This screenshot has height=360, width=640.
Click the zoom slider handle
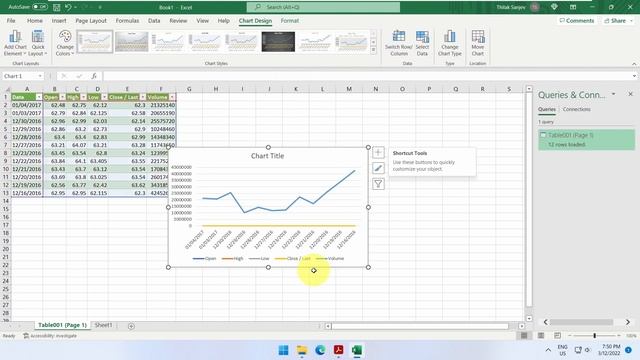pyautogui.click(x=594, y=336)
